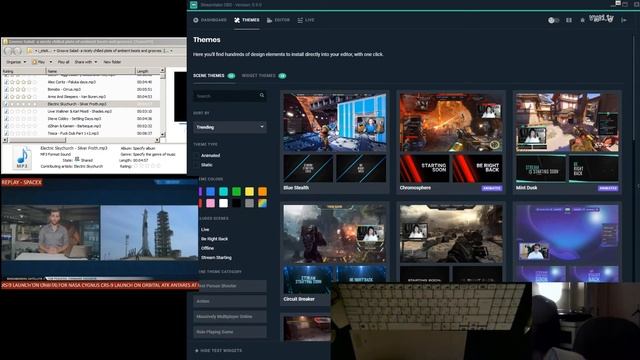The height and width of the screenshot is (360, 640).
Task: Sort Explorer list by the Name column header
Action: (91, 71)
